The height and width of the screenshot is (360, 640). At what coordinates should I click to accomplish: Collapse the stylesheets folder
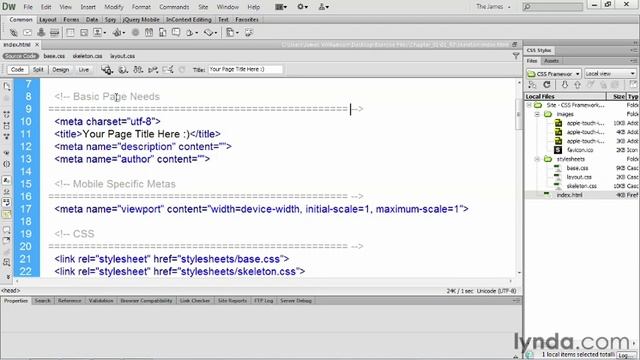point(538,159)
